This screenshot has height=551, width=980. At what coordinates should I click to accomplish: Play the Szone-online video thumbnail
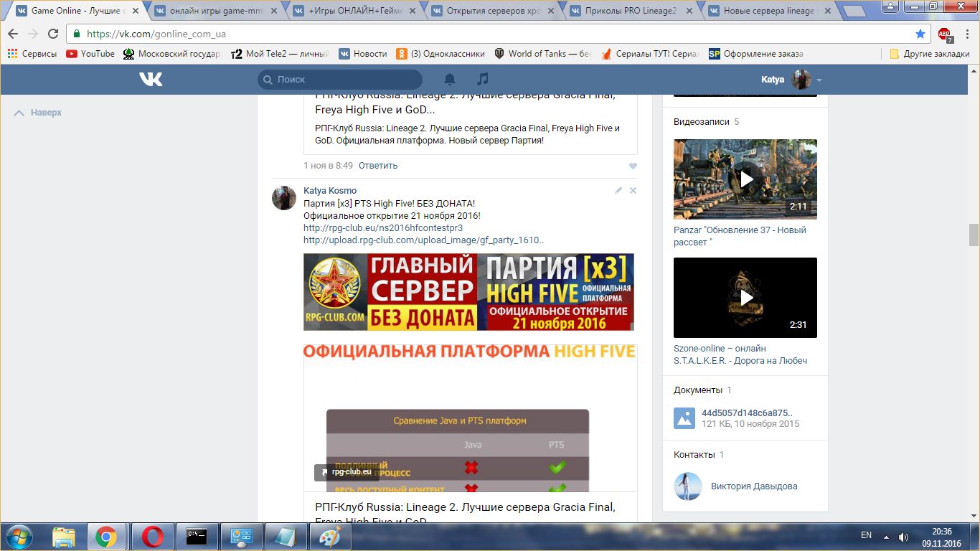pyautogui.click(x=745, y=298)
